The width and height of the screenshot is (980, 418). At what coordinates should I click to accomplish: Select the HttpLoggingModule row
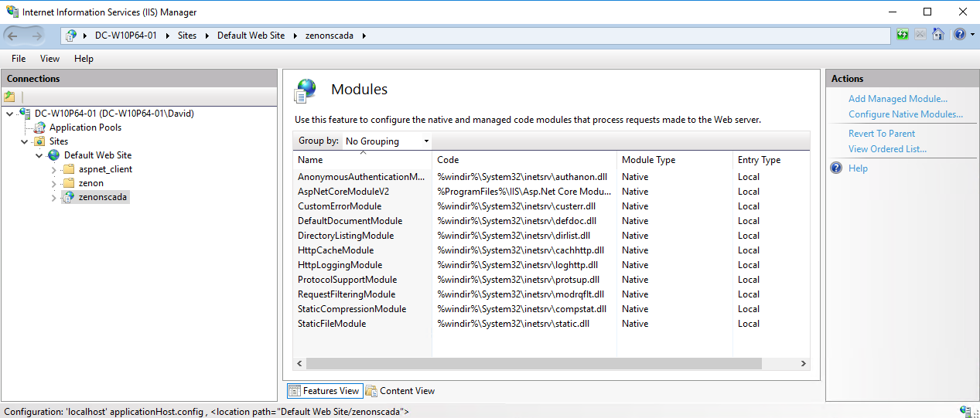551,265
